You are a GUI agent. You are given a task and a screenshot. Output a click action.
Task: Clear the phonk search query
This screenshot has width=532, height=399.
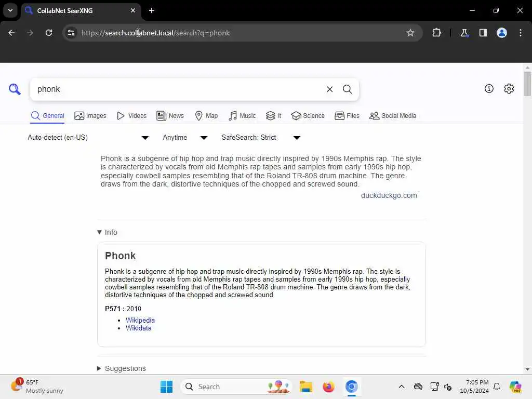(x=329, y=89)
